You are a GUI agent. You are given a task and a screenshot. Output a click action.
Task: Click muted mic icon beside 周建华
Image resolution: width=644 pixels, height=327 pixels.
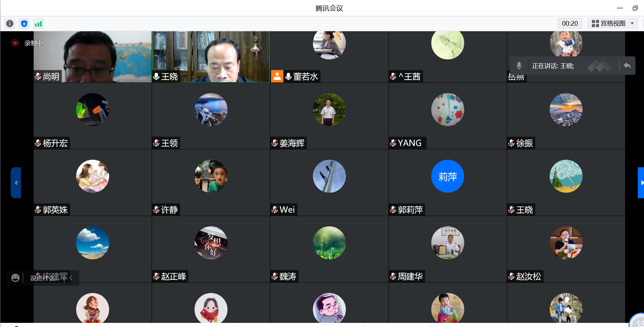pos(393,277)
